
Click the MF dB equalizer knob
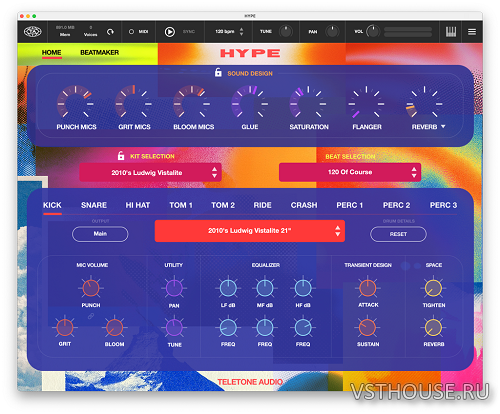[265, 288]
